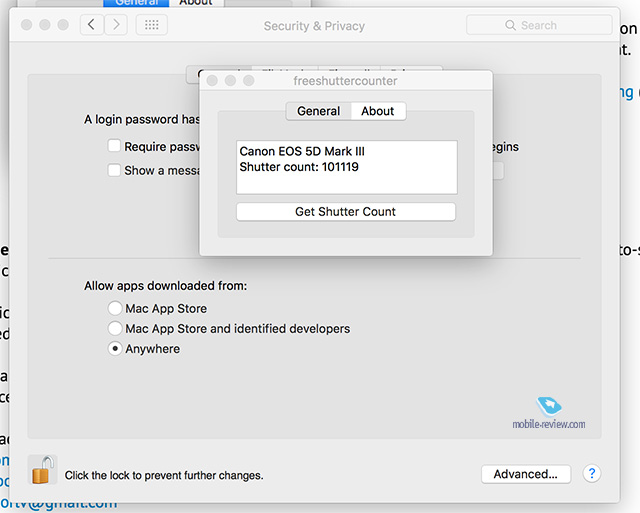Show all preferences grid icon

click(x=151, y=25)
